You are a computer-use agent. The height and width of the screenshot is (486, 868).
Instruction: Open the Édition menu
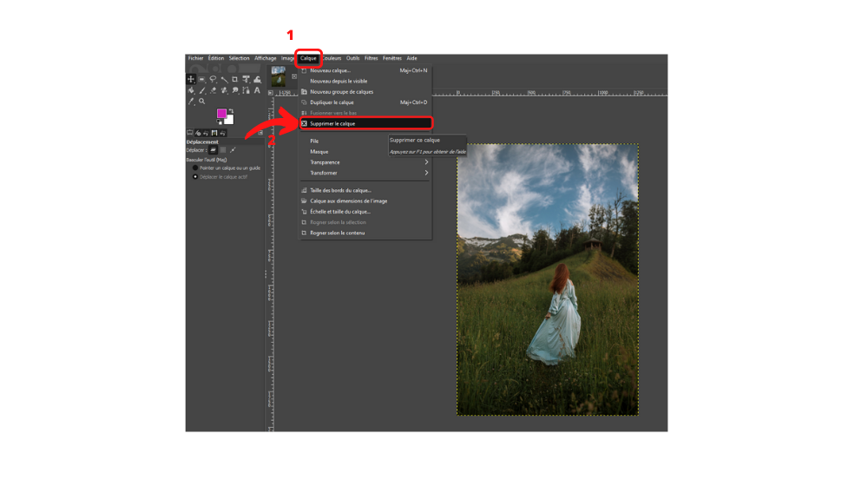coord(216,58)
